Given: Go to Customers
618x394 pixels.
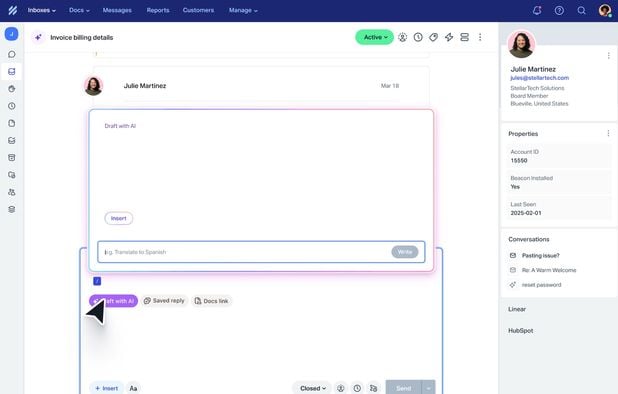Looking at the screenshot, I should (198, 10).
